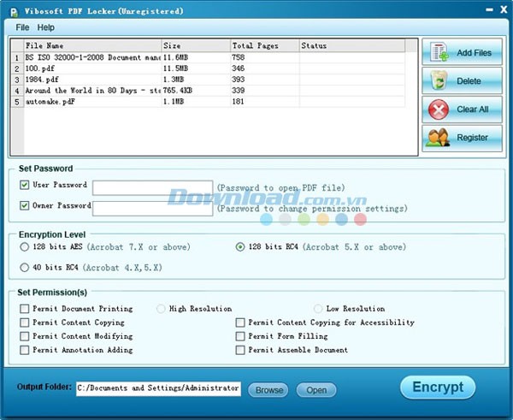The width and height of the screenshot is (513, 420).
Task: Click the Output Folder path field
Action: (159, 388)
